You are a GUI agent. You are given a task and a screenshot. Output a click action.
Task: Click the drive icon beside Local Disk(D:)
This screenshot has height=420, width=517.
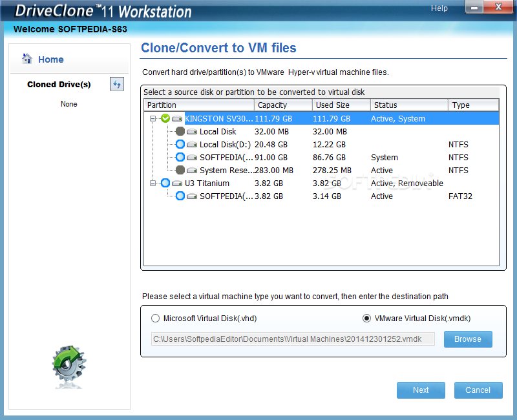click(x=192, y=144)
